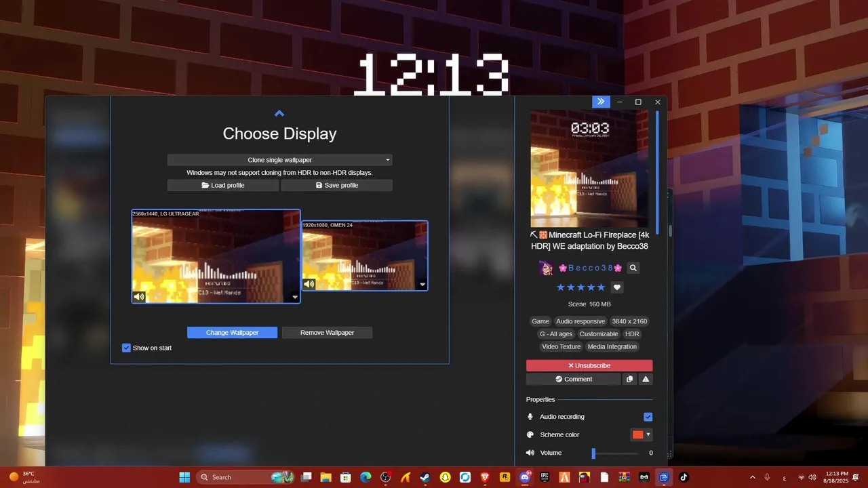Uncheck the Show on start checkbox
Viewport: 868px width, 488px height.
126,348
